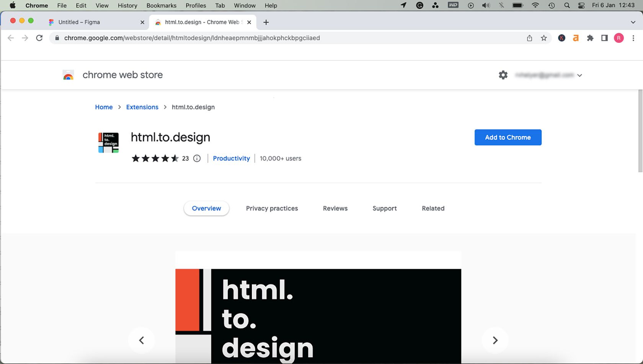Click the html.to.design extension icon thumbnail
The height and width of the screenshot is (364, 643).
[x=108, y=142]
